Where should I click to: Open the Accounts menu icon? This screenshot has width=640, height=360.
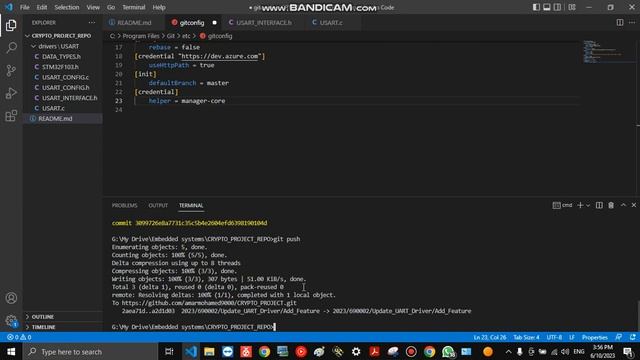tap(11, 298)
